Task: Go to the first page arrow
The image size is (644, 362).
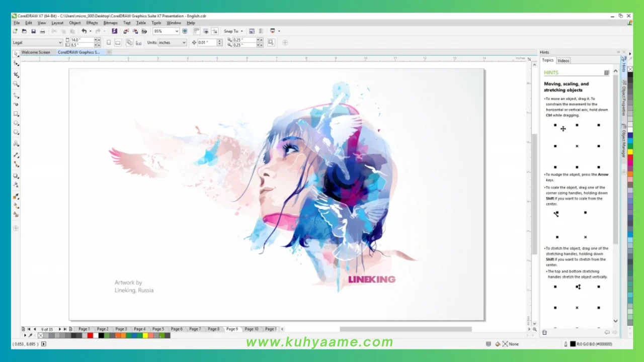Action: 29,329
